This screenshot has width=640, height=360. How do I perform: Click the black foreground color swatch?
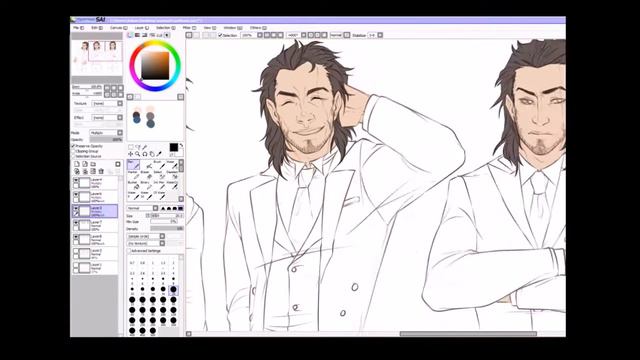[173, 147]
